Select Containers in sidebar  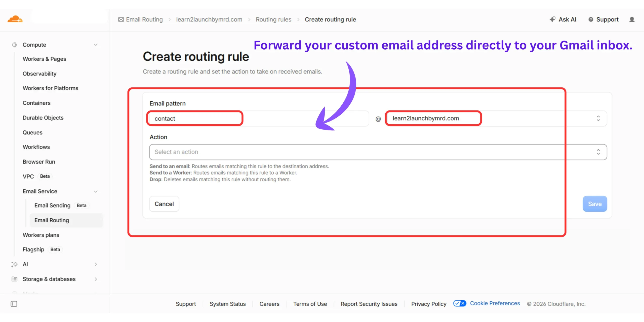[x=36, y=103]
